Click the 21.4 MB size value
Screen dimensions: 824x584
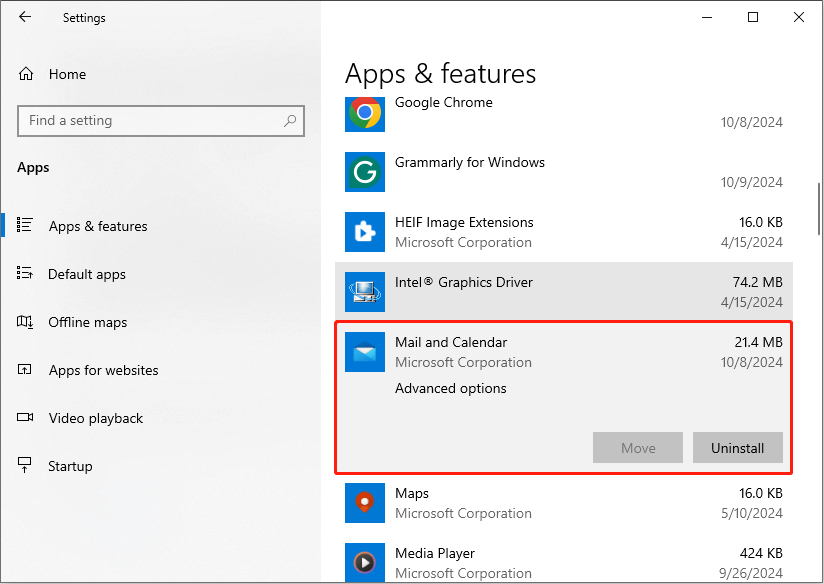tap(759, 342)
